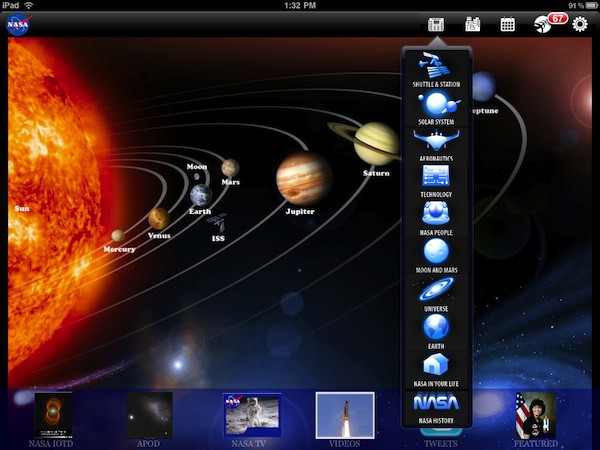Choose Aeronautics in the topics list

(436, 145)
